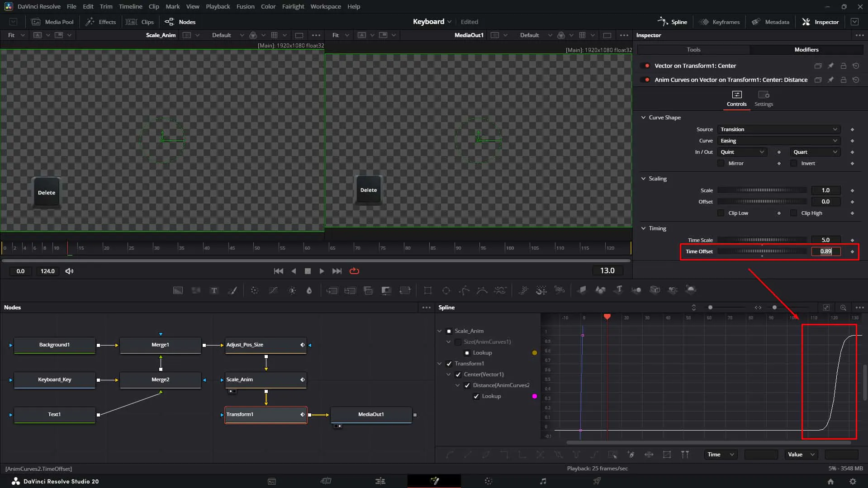Toggle the Keyframes panel

coord(719,22)
